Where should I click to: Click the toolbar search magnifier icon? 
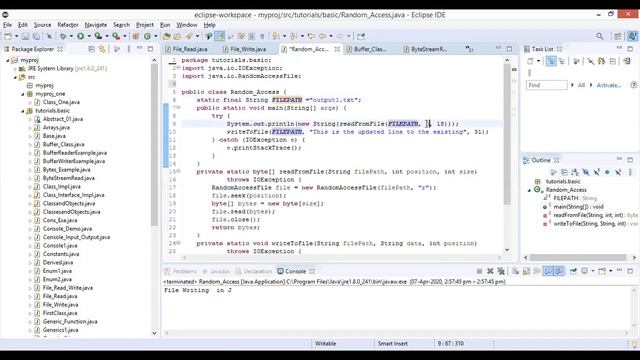pos(600,36)
